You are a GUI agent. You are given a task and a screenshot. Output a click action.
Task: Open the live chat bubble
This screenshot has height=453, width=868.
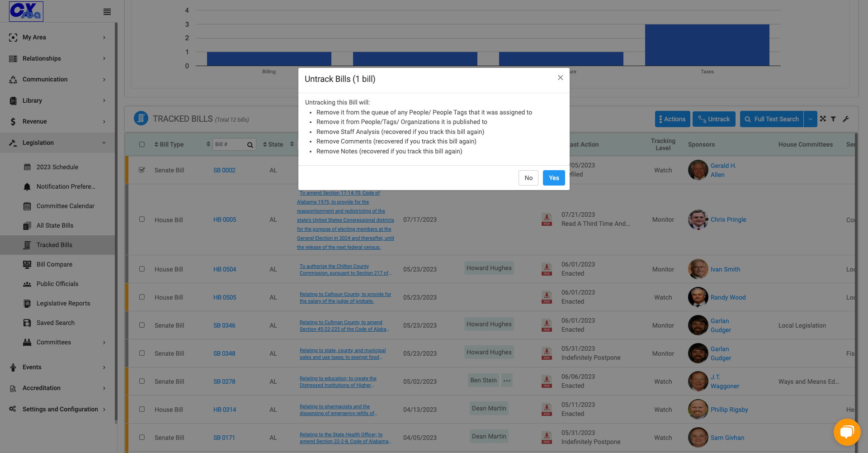(x=847, y=432)
